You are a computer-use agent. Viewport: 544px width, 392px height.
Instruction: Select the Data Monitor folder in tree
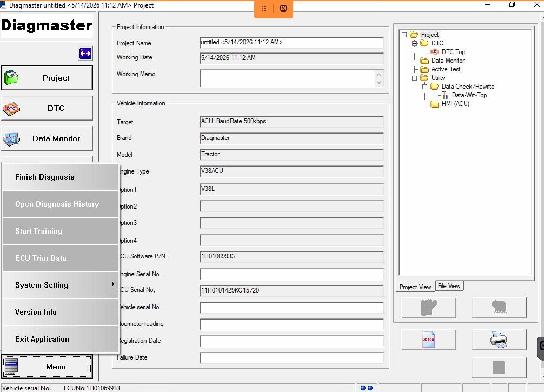pos(442,61)
